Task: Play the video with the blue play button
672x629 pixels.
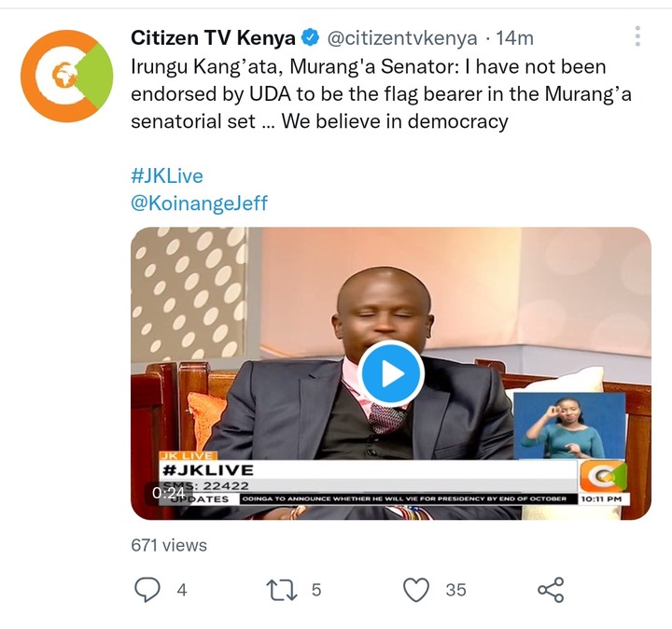Action: [x=391, y=373]
